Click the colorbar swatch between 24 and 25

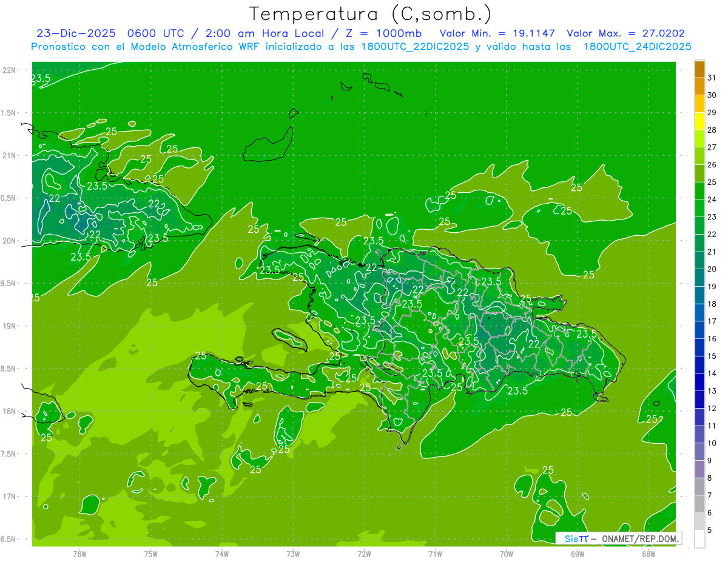click(699, 191)
